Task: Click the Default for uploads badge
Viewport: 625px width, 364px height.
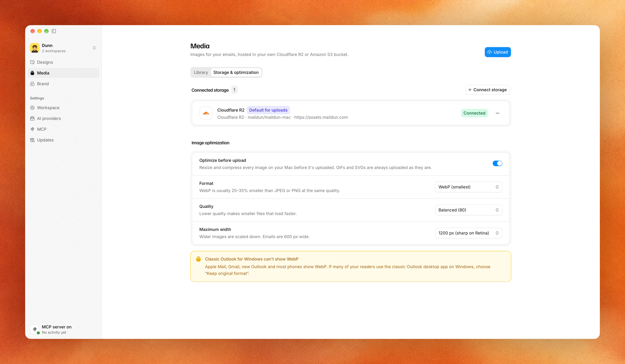Action: pos(268,110)
